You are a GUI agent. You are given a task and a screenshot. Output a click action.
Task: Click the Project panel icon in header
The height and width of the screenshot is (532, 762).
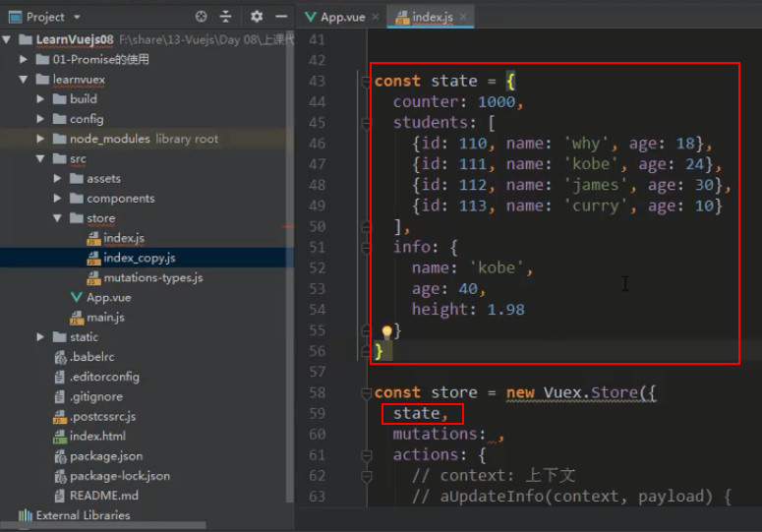(x=16, y=18)
